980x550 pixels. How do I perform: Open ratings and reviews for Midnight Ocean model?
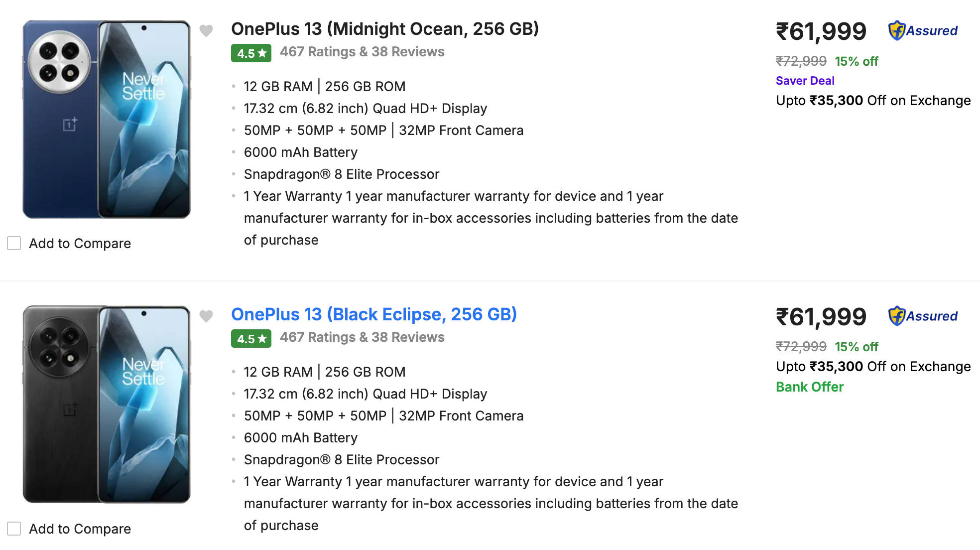coord(362,52)
